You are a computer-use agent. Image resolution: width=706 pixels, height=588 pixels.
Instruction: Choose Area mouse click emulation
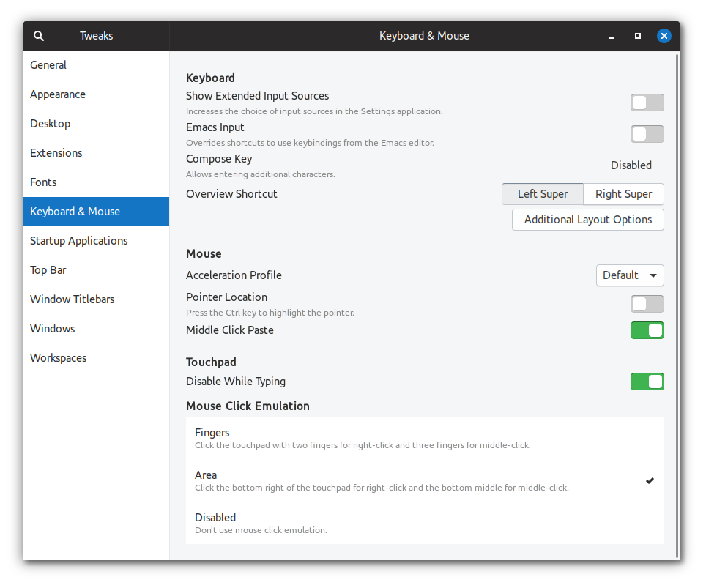425,480
